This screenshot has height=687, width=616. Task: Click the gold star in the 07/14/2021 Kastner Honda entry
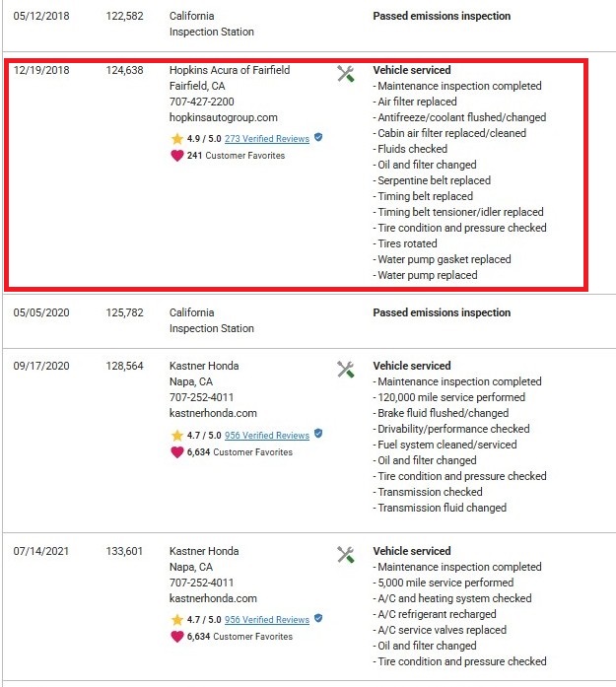pos(177,620)
